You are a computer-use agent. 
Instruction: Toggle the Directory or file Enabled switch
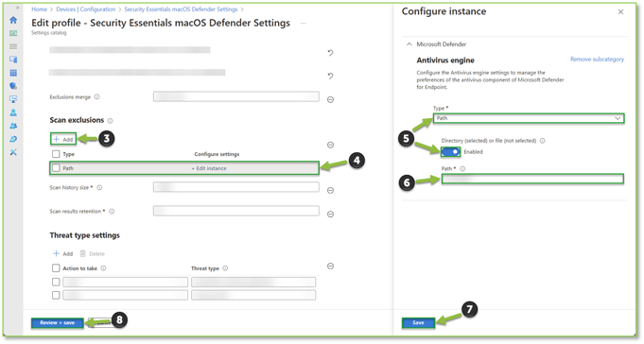(450, 152)
